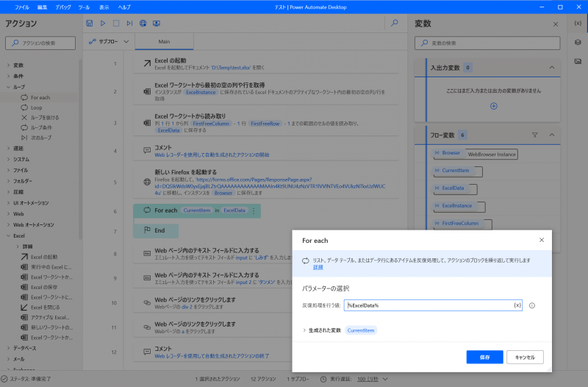Image resolution: width=588 pixels, height=387 pixels.
Task: Stop the flow with the square icon
Action: pyautogui.click(x=116, y=24)
